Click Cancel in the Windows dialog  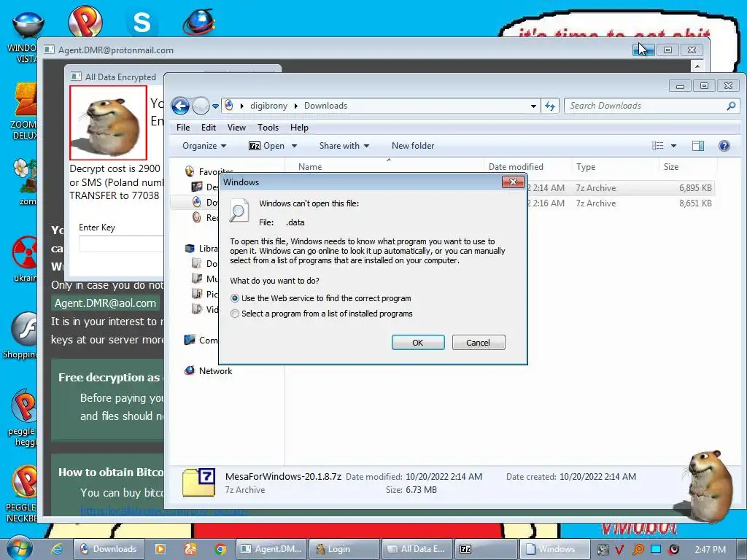(x=479, y=343)
